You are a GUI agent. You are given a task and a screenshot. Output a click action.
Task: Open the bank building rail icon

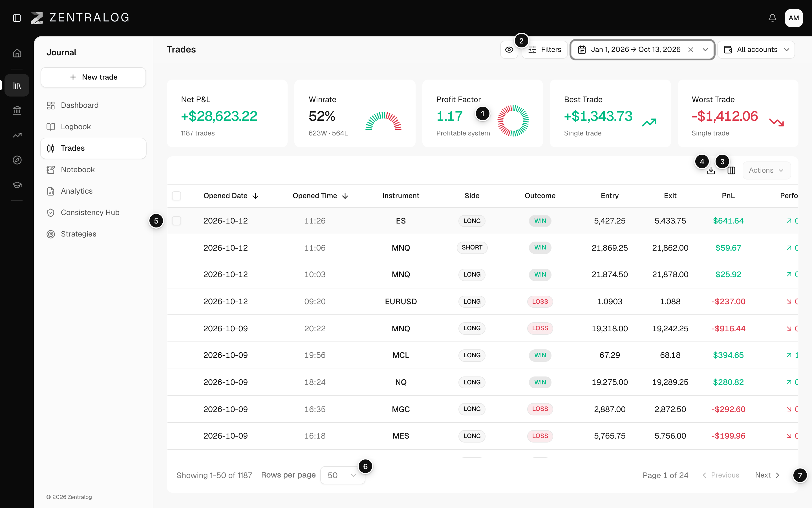pos(17,110)
